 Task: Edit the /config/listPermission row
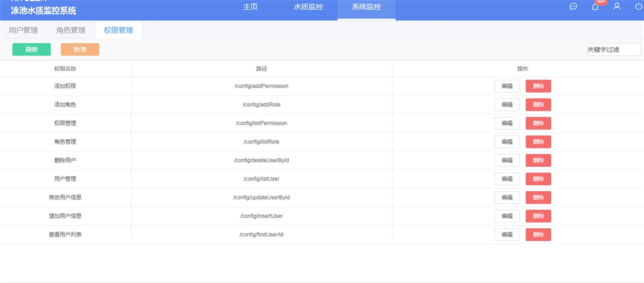tap(507, 123)
